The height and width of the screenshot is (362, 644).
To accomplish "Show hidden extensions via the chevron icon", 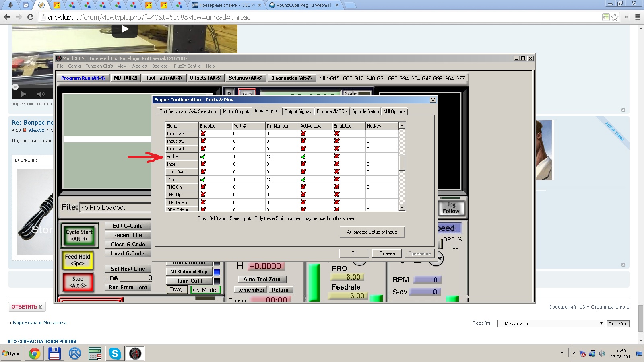I will [x=627, y=17].
